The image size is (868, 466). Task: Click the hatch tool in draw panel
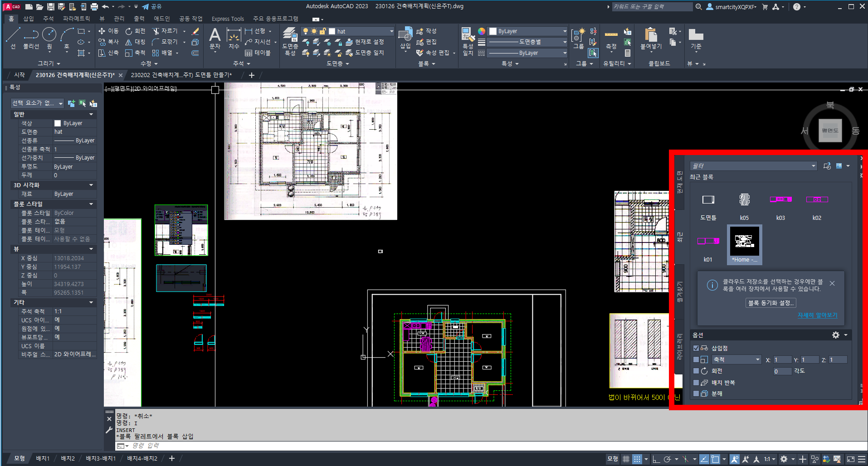pos(81,53)
